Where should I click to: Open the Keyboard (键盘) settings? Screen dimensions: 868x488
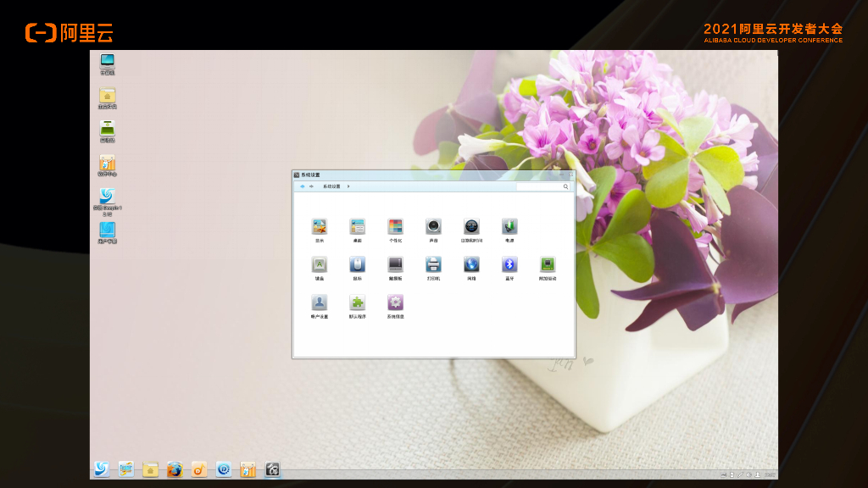pos(320,265)
